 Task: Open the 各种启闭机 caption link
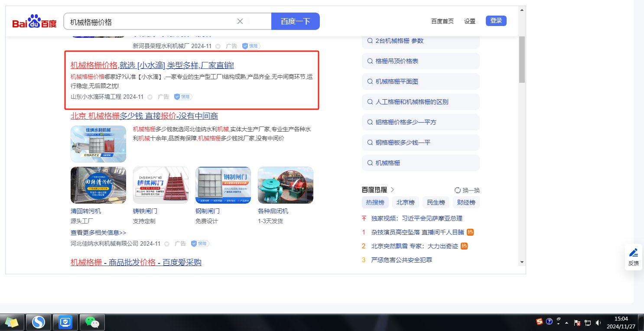pos(273,211)
